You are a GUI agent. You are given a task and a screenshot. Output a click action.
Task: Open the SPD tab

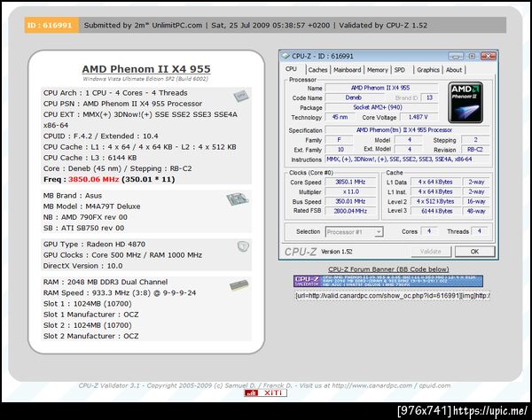pyautogui.click(x=400, y=70)
